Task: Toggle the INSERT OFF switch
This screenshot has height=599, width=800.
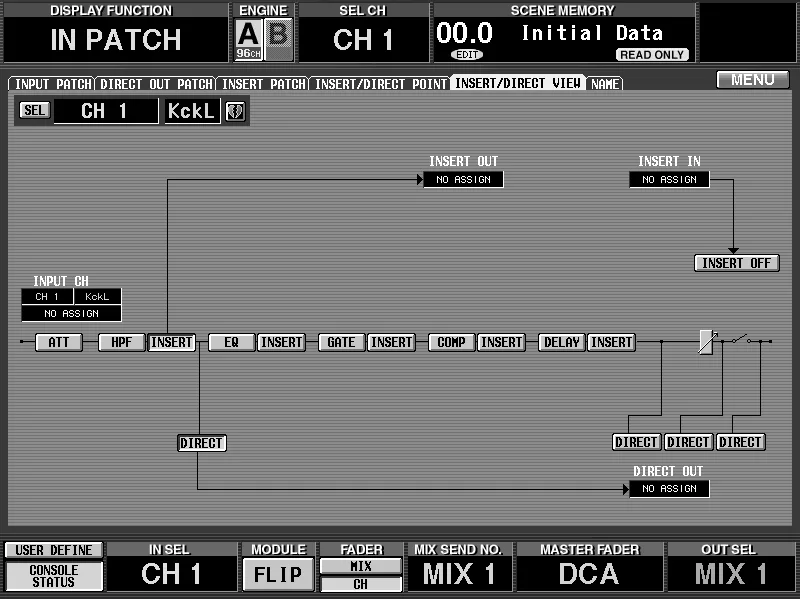Action: [x=736, y=263]
